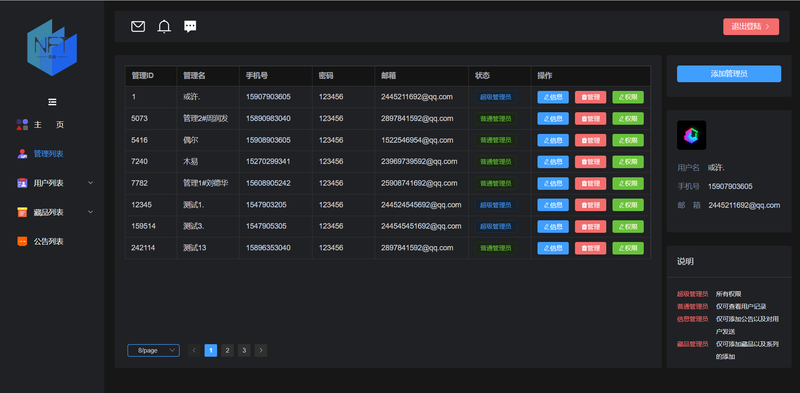This screenshot has width=800, height=393.
Task: Open the chat message bubble icon
Action: [190, 27]
